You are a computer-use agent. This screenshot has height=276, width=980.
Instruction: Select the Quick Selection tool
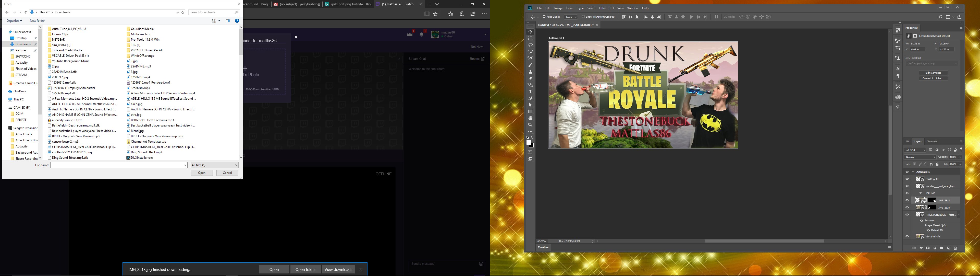pyautogui.click(x=530, y=52)
